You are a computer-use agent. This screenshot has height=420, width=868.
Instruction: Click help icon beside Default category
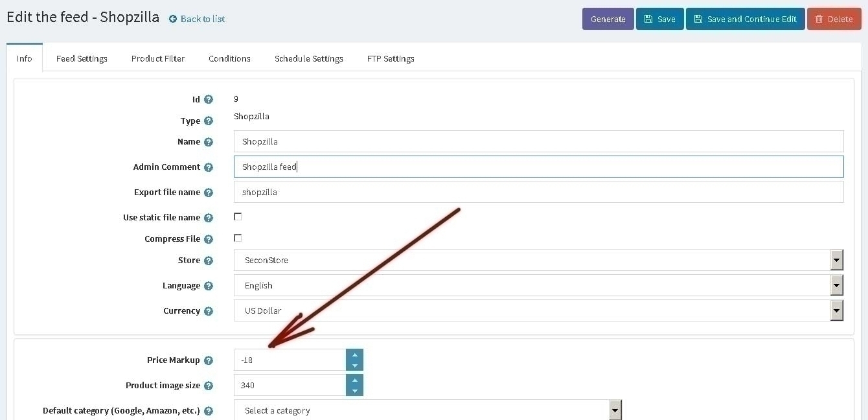pos(209,411)
